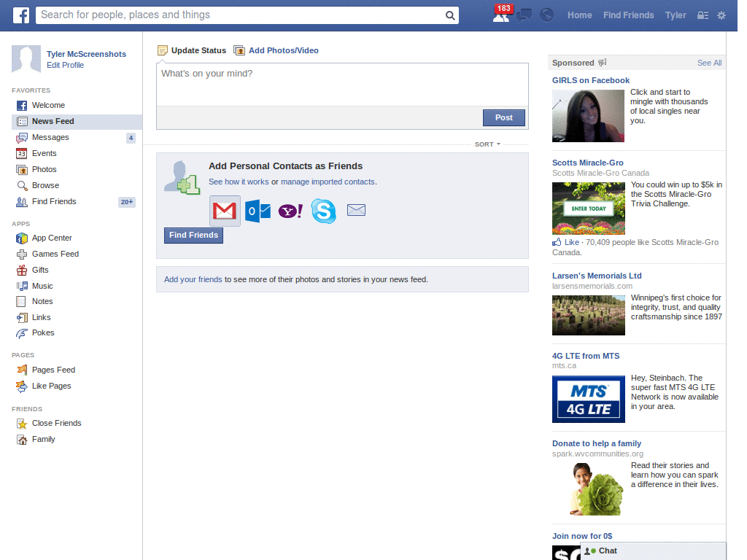Image resolution: width=747 pixels, height=560 pixels.
Task: Open GIRLS on Facebook ad title
Action: point(591,80)
